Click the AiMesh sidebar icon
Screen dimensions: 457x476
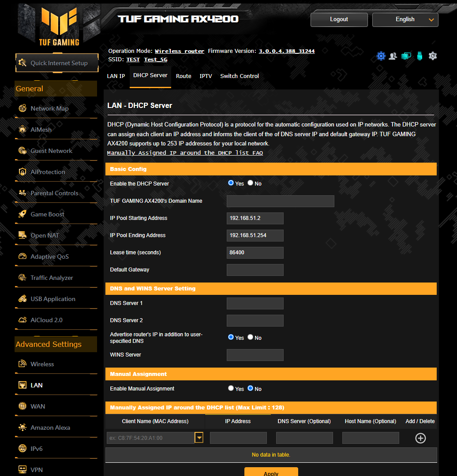point(22,130)
